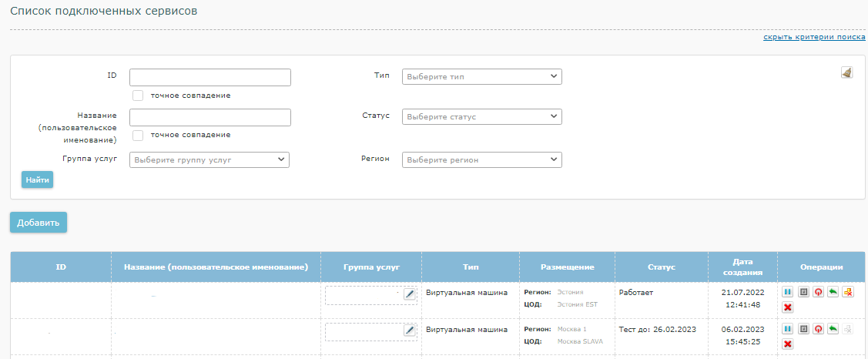Screen dimensions: 868x359
Task: Click red power icon for Moscow machine
Action: tap(818, 330)
